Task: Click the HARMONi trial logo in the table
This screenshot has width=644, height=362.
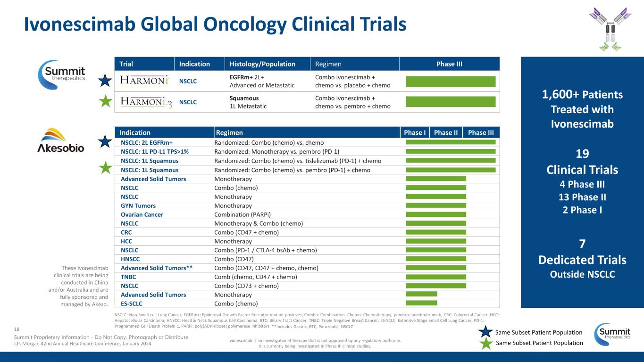Action: [144, 81]
